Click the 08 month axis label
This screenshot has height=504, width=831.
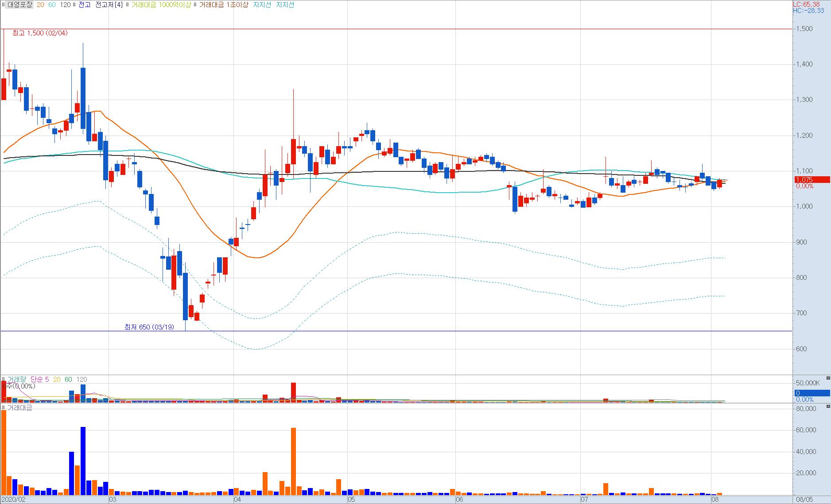click(x=715, y=500)
